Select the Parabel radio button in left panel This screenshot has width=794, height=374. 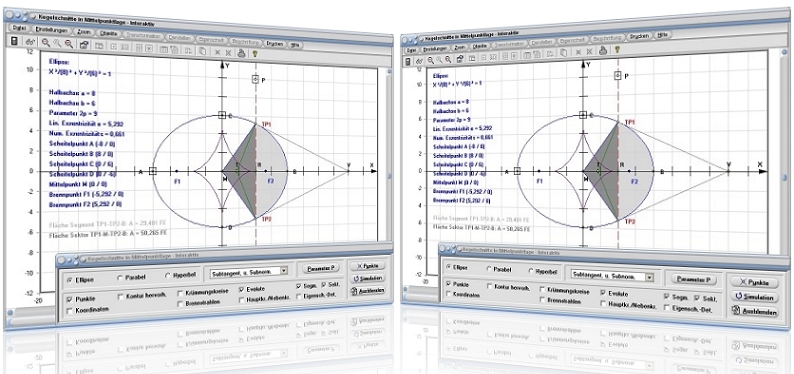tap(120, 277)
